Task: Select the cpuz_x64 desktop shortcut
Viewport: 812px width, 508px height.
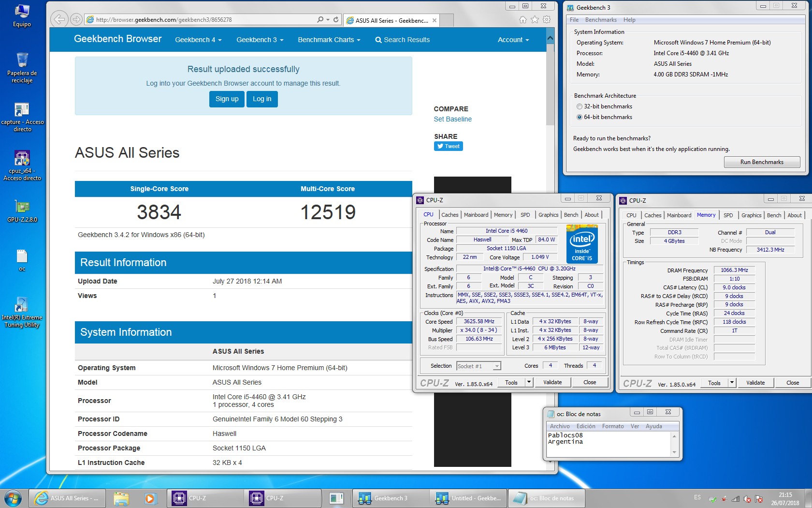Action: (22, 165)
